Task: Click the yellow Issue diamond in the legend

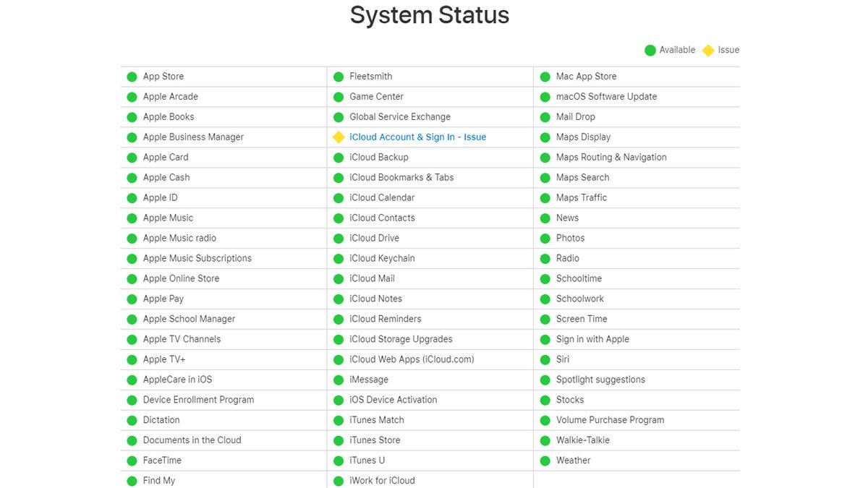Action: (x=708, y=50)
